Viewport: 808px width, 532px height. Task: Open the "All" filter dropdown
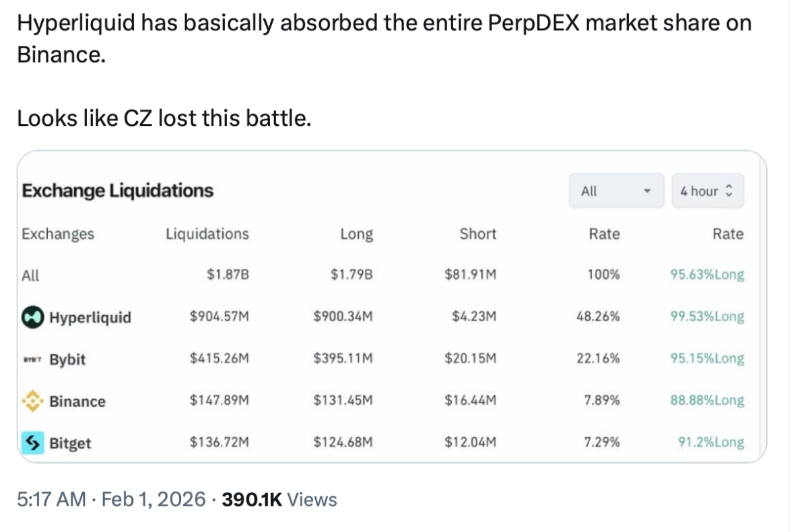click(617, 191)
